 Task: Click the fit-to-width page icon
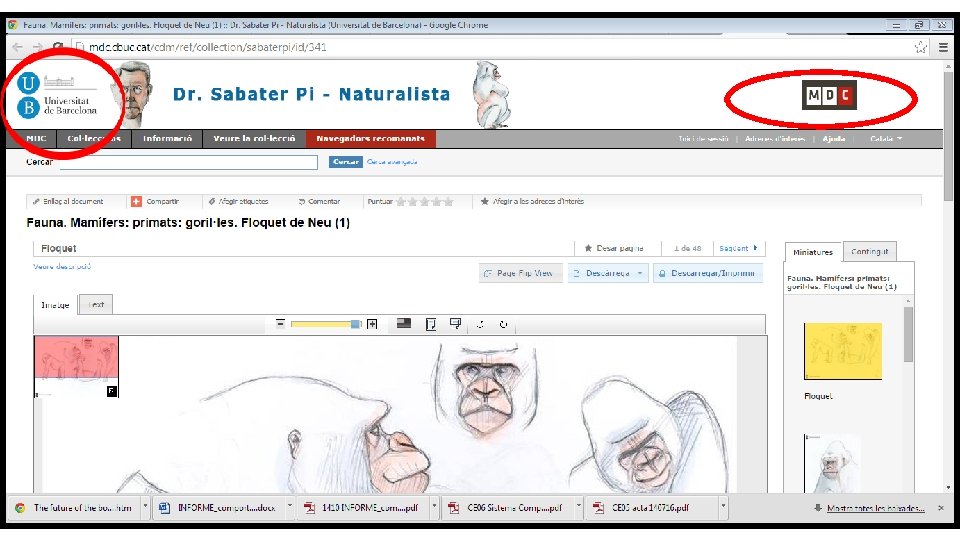(x=430, y=324)
